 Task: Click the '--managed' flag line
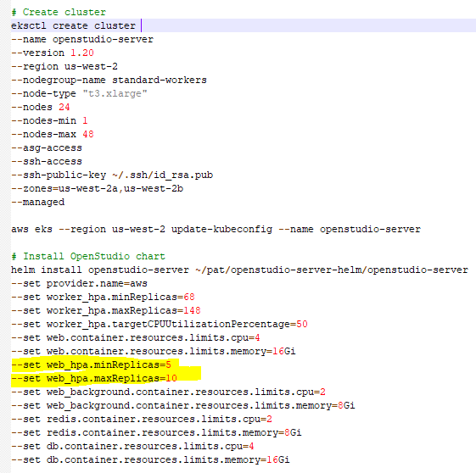[38, 203]
